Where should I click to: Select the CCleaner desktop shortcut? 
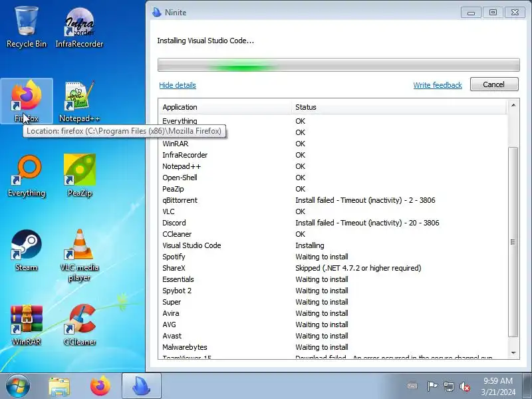coord(79,325)
